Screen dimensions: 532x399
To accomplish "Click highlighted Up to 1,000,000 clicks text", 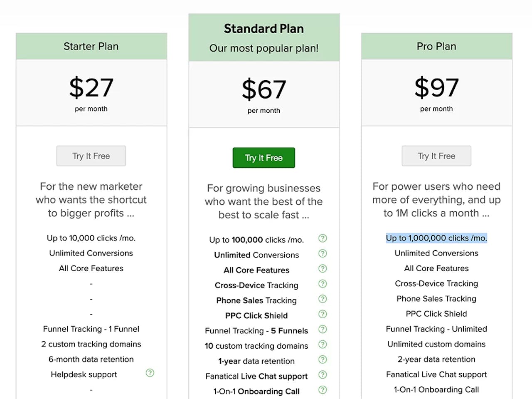I will (x=436, y=238).
